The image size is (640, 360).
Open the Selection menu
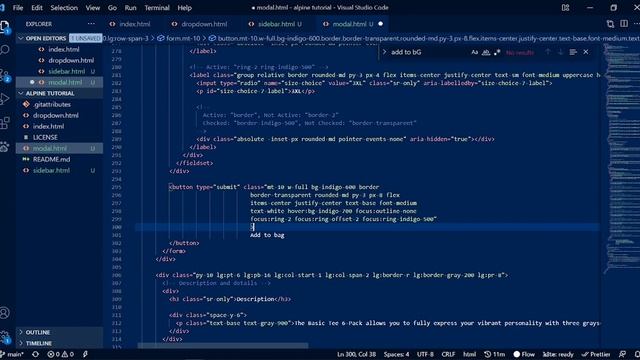click(64, 7)
